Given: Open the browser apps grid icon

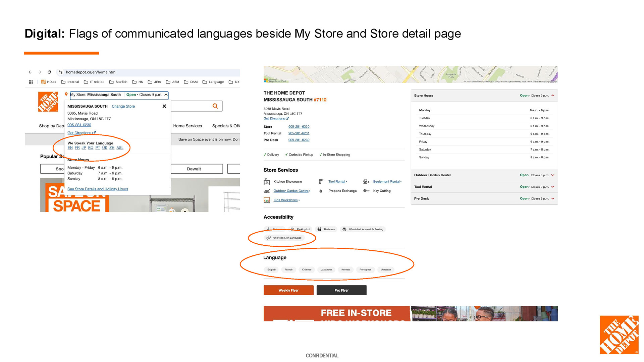Looking at the screenshot, I should [31, 82].
